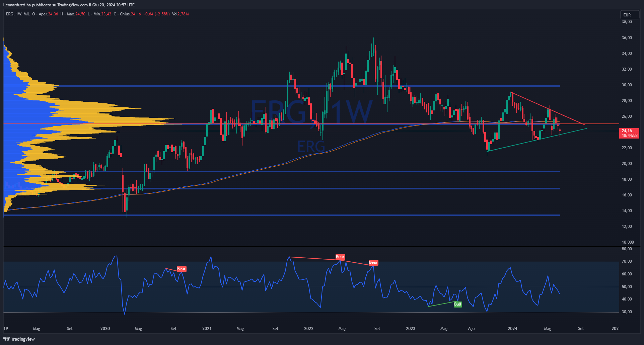This screenshot has width=644, height=345.
Task: Click the close value Chius.24,16
Action: tap(130, 14)
